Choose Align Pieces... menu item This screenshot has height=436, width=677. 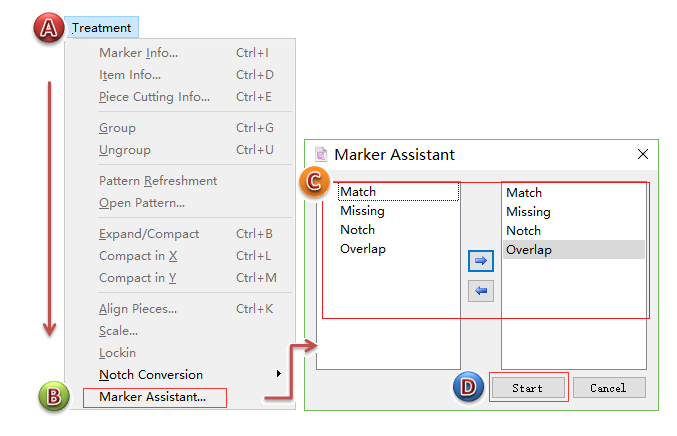pyautogui.click(x=138, y=309)
